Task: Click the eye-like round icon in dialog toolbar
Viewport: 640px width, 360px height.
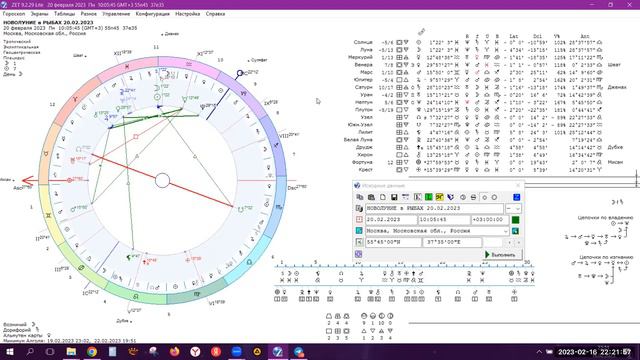Action: [463, 197]
